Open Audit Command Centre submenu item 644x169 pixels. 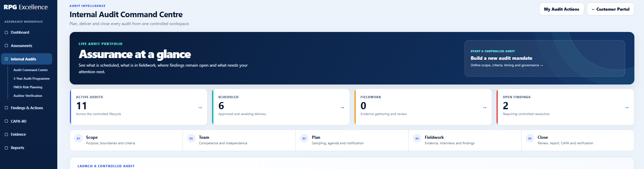(31, 70)
